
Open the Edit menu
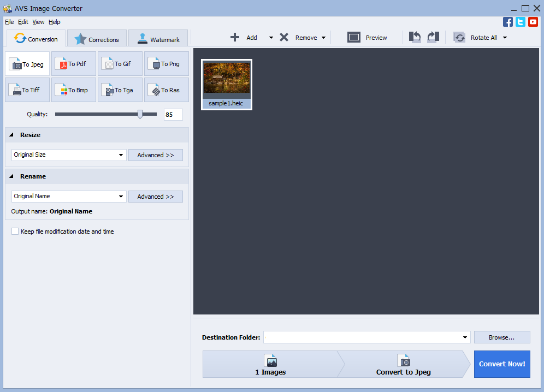(23, 22)
